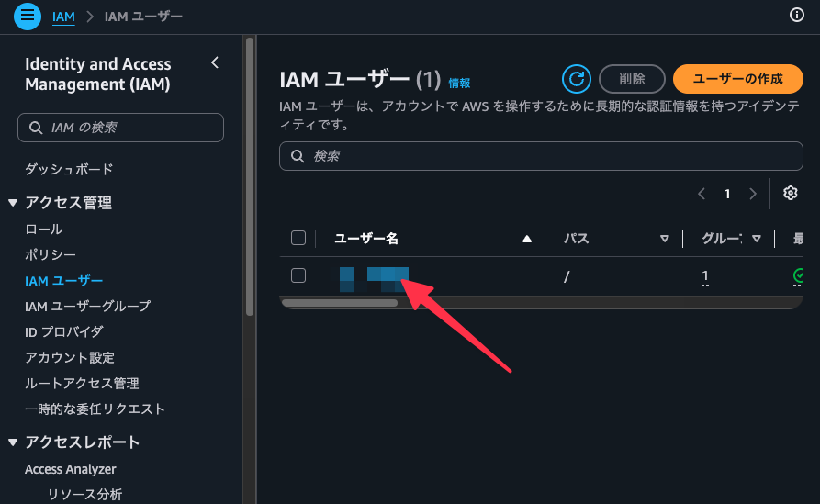Open アカウント設定 in the sidebar

70,358
